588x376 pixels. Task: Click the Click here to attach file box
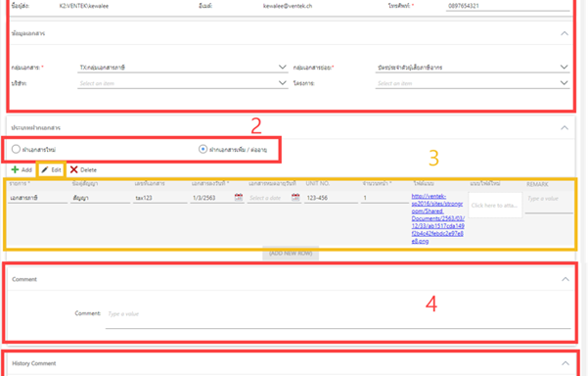tap(495, 206)
